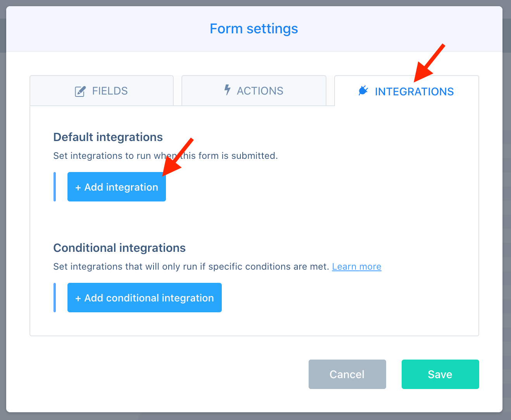511x420 pixels.
Task: Click the lightning bolt icon on Actions tab
Action: (x=228, y=90)
